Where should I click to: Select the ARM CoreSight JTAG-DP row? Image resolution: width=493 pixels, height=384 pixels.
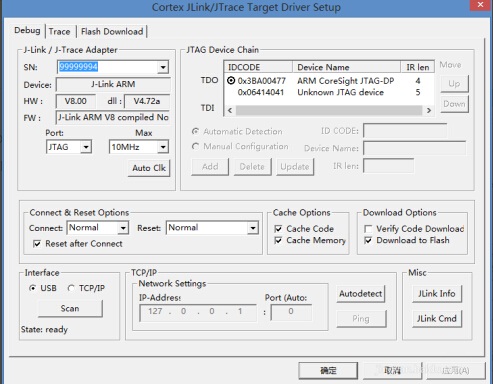(329, 81)
